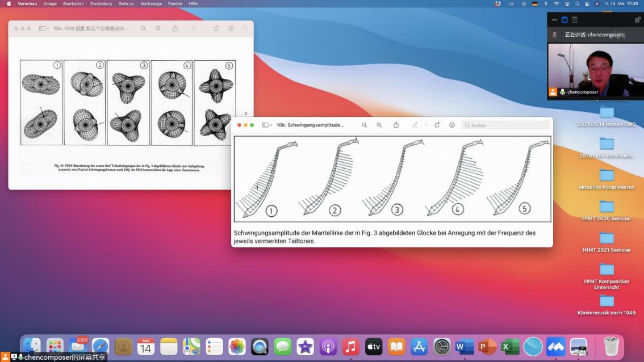Open Calendar from the Dock

point(146,347)
